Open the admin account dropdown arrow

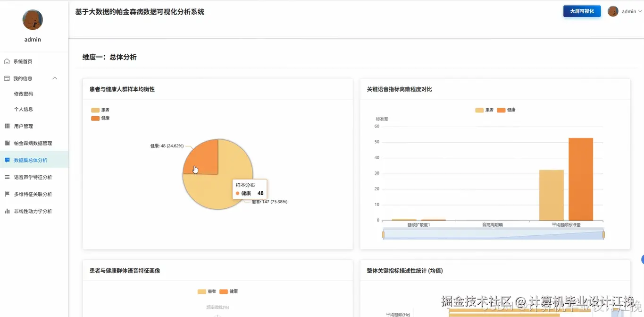(x=640, y=11)
